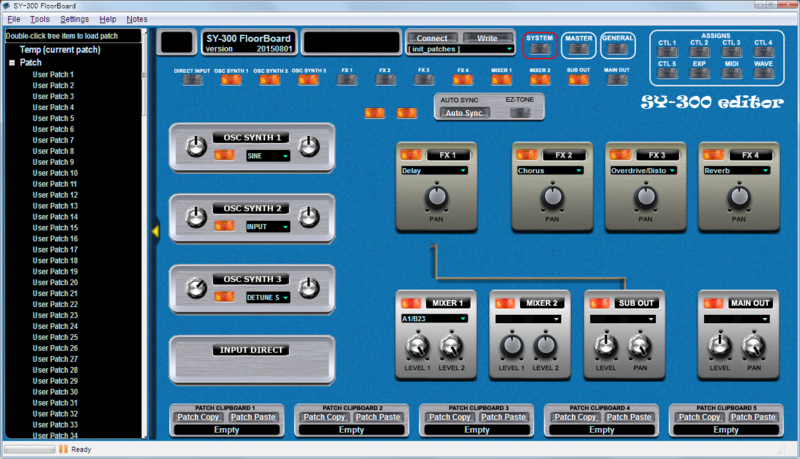
Task: Click the MIXER 1 LEVEL 1 knob
Action: coord(417,346)
